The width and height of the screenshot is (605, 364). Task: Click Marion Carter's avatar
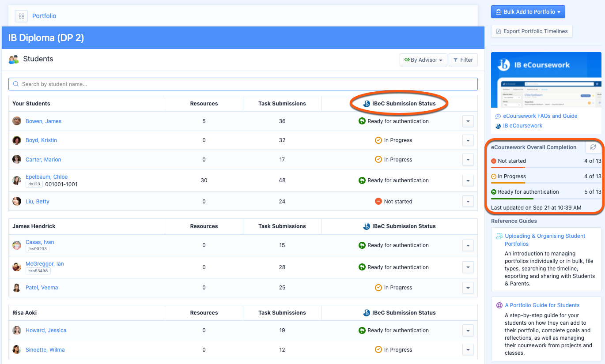pyautogui.click(x=17, y=160)
